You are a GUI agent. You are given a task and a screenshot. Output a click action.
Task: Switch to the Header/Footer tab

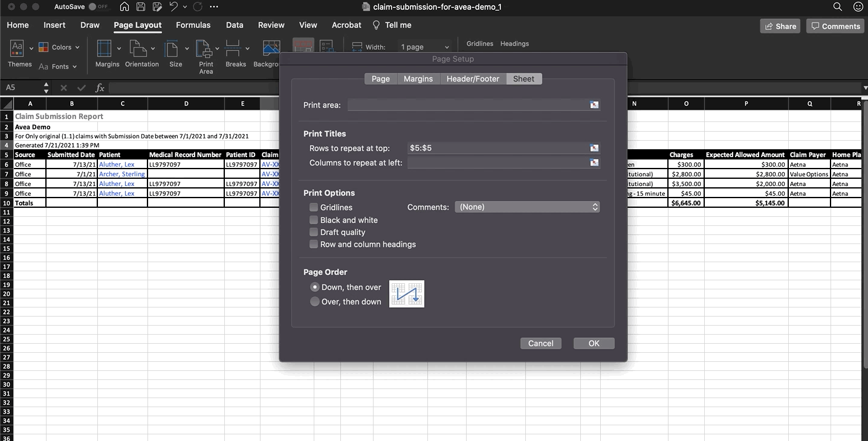(x=473, y=79)
